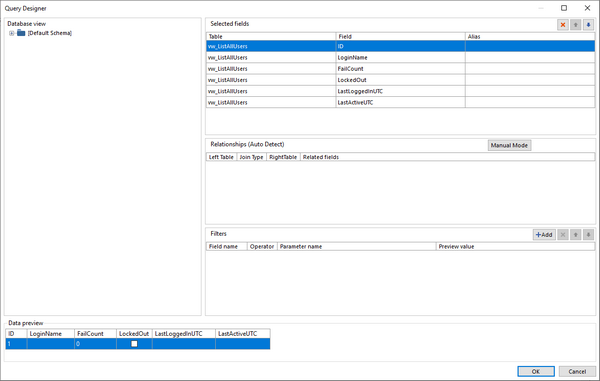Click the Default Schema folder icon
Image resolution: width=600 pixels, height=381 pixels.
21,33
